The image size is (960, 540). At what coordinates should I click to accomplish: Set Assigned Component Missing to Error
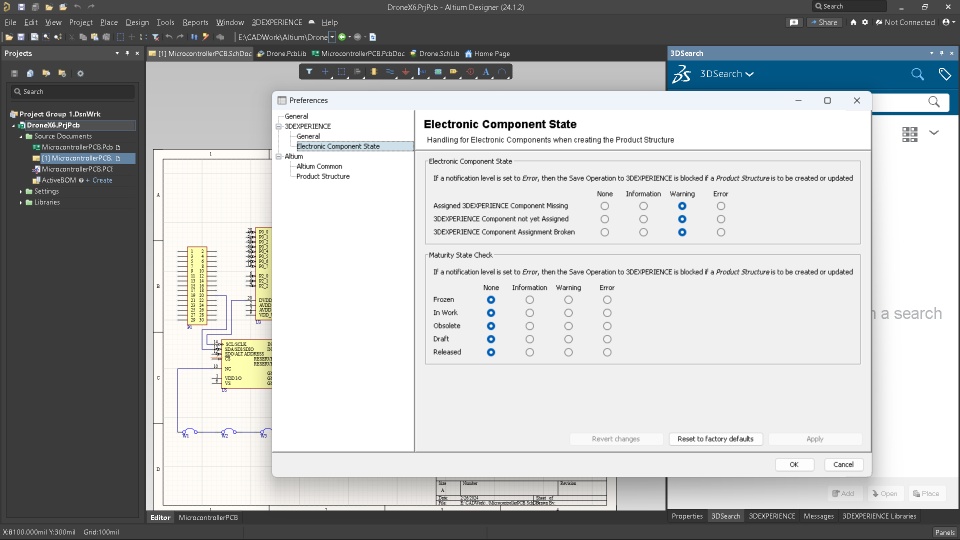click(x=721, y=206)
